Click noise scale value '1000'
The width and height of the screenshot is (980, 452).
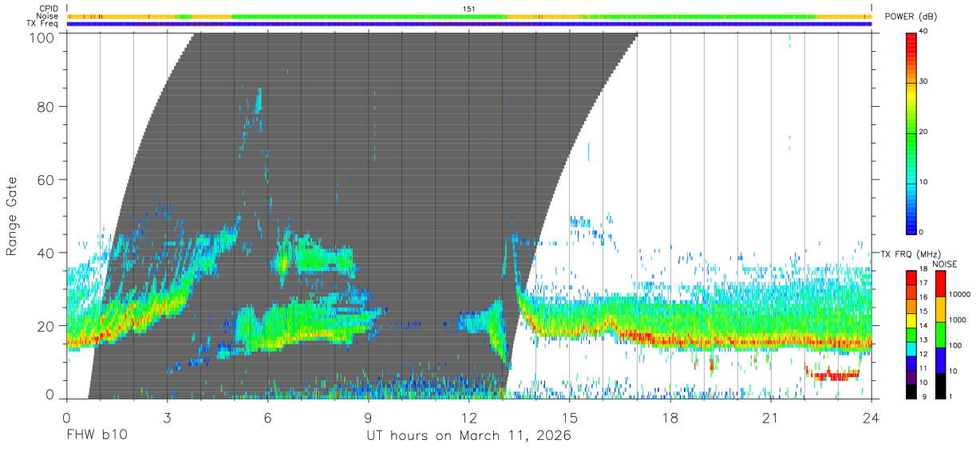958,320
